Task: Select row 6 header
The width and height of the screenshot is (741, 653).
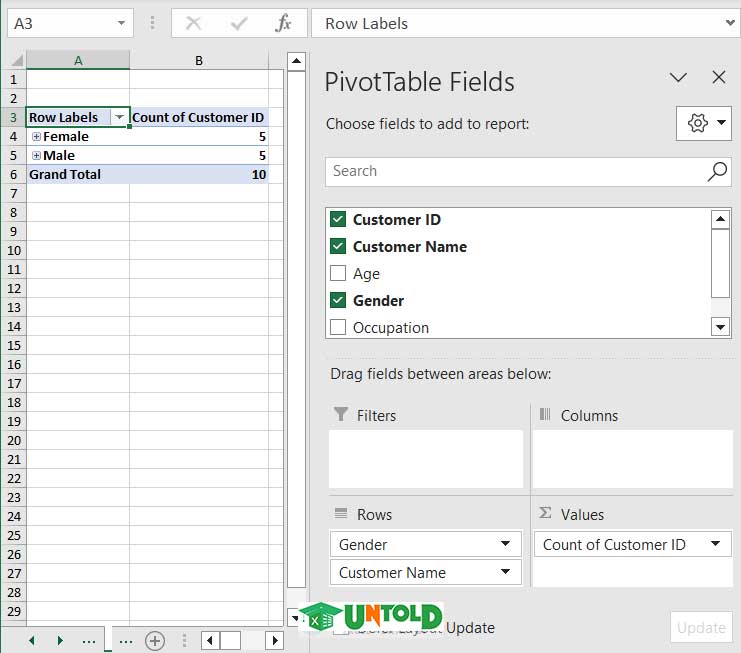Action: (13, 174)
